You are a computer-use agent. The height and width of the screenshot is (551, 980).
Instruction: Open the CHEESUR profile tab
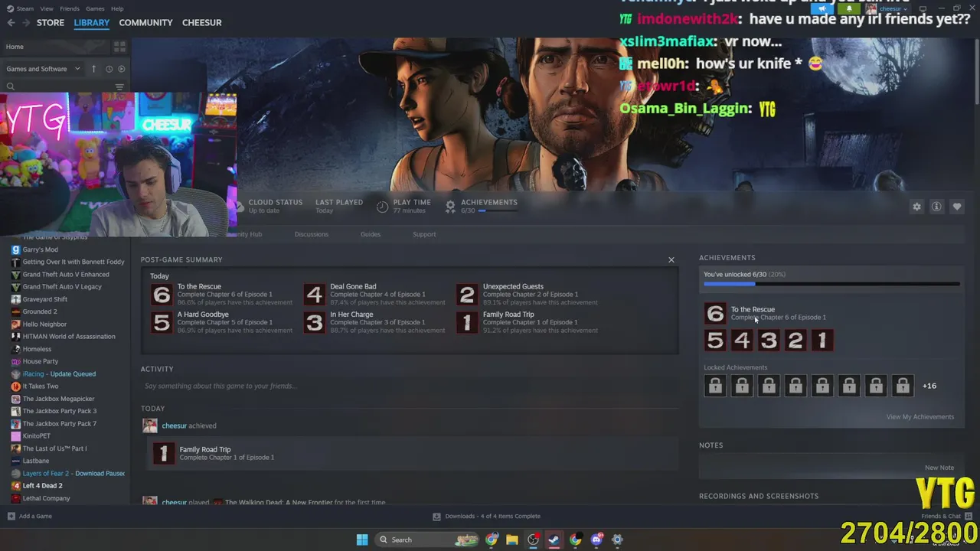point(202,23)
